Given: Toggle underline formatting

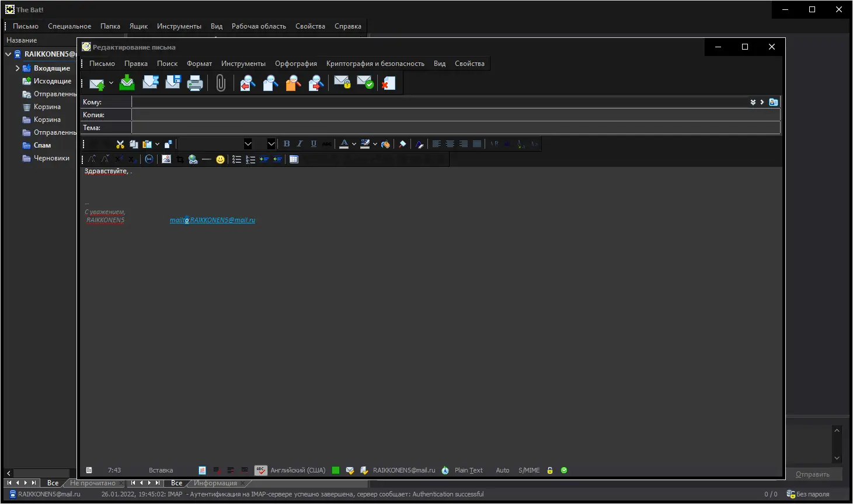Looking at the screenshot, I should (314, 144).
